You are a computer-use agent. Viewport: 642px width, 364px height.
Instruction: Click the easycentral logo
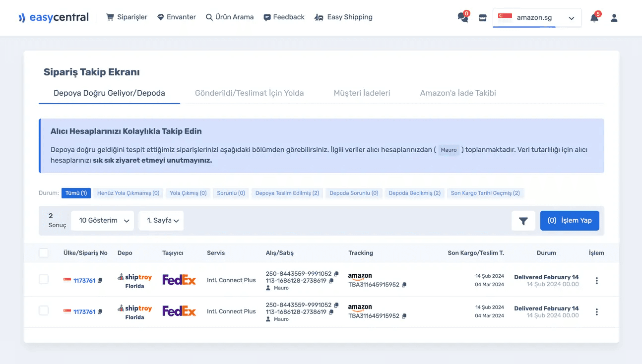54,17
